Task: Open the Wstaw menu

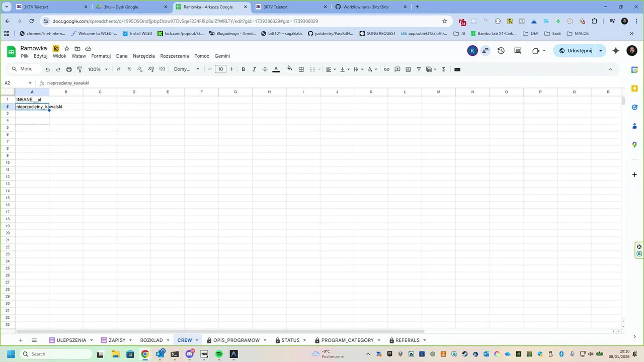Action: pyautogui.click(x=79, y=56)
